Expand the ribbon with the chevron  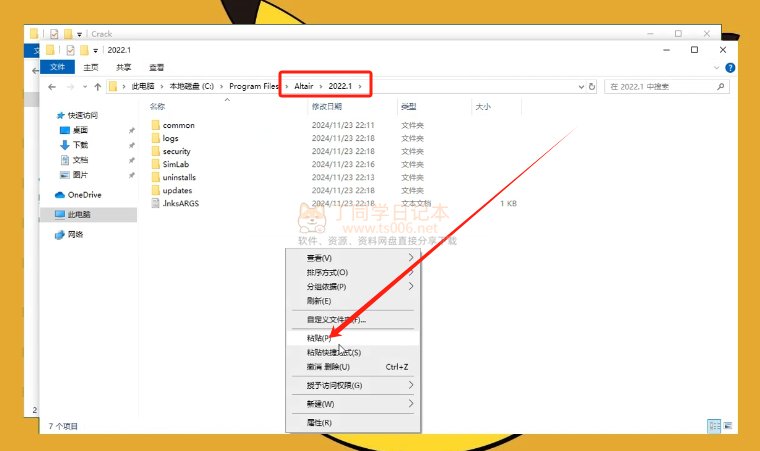[x=716, y=68]
